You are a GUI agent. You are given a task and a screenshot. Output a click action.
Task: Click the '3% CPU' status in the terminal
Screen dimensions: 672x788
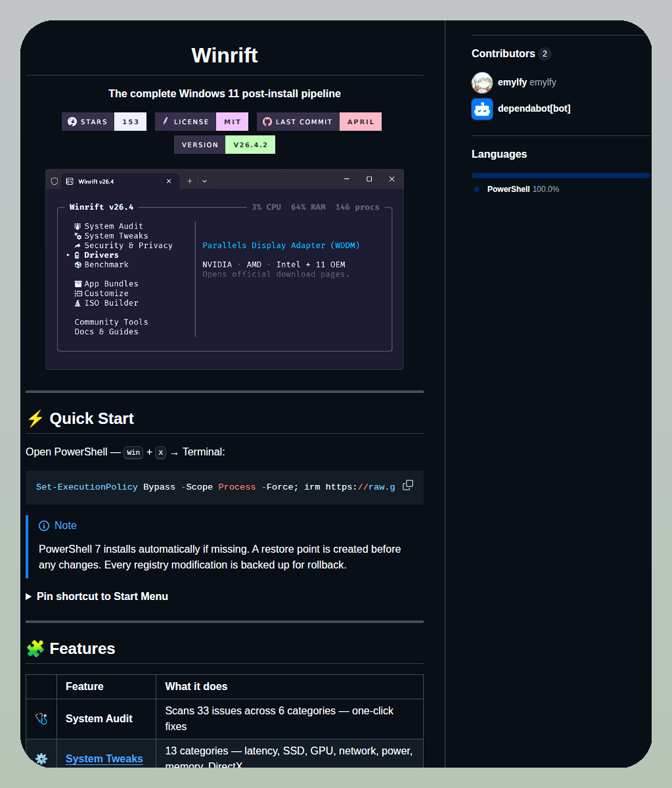point(266,207)
